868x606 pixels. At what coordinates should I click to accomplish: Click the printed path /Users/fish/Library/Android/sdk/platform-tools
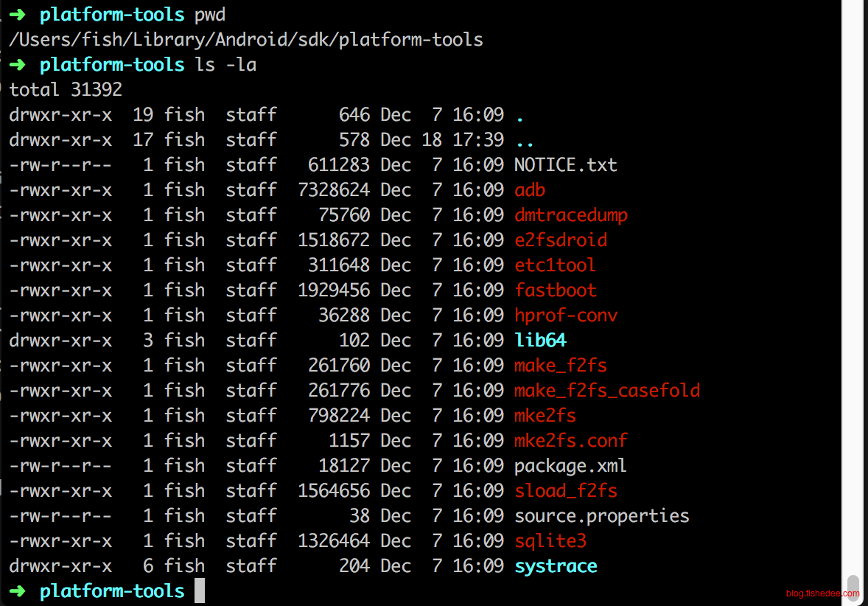tap(246, 40)
